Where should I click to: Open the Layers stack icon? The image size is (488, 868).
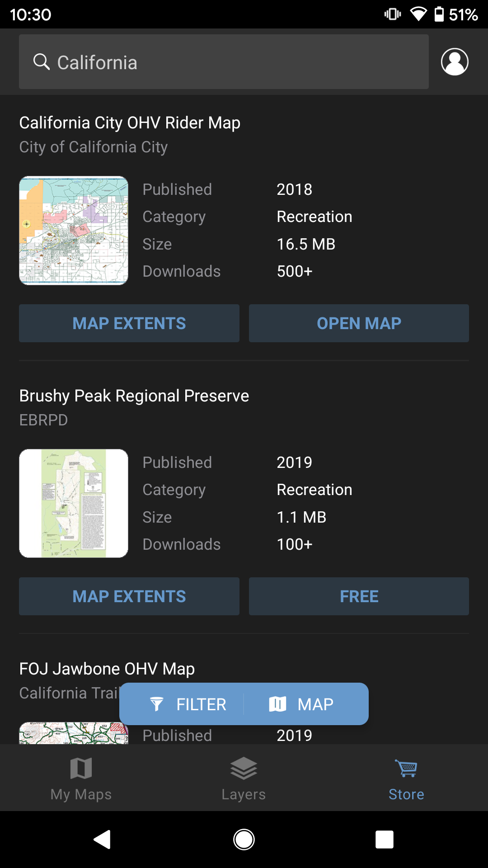click(244, 768)
